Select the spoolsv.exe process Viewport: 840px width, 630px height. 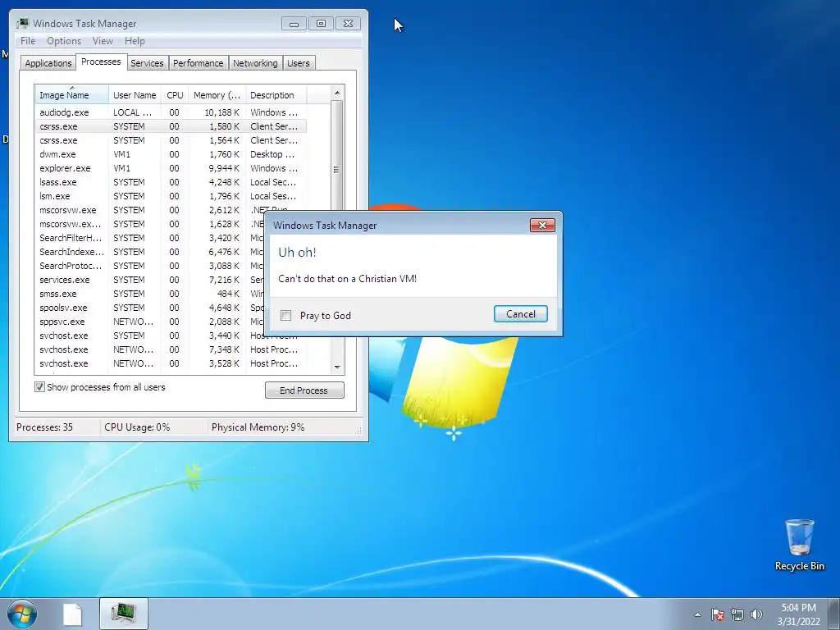[150, 308]
